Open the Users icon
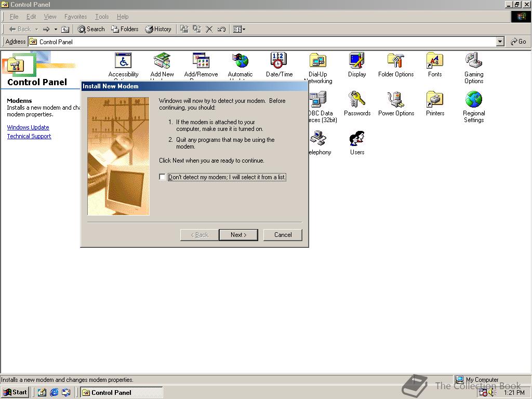 (357, 139)
